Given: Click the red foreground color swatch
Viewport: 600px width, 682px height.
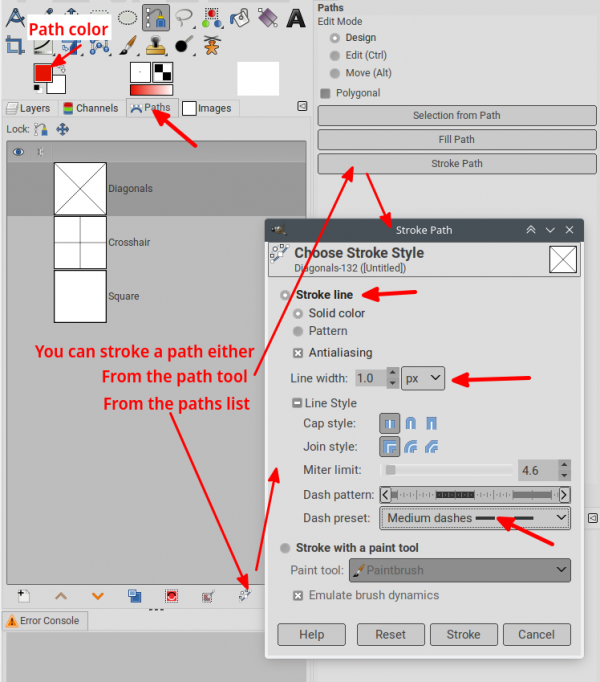Looking at the screenshot, I should coord(42,73).
